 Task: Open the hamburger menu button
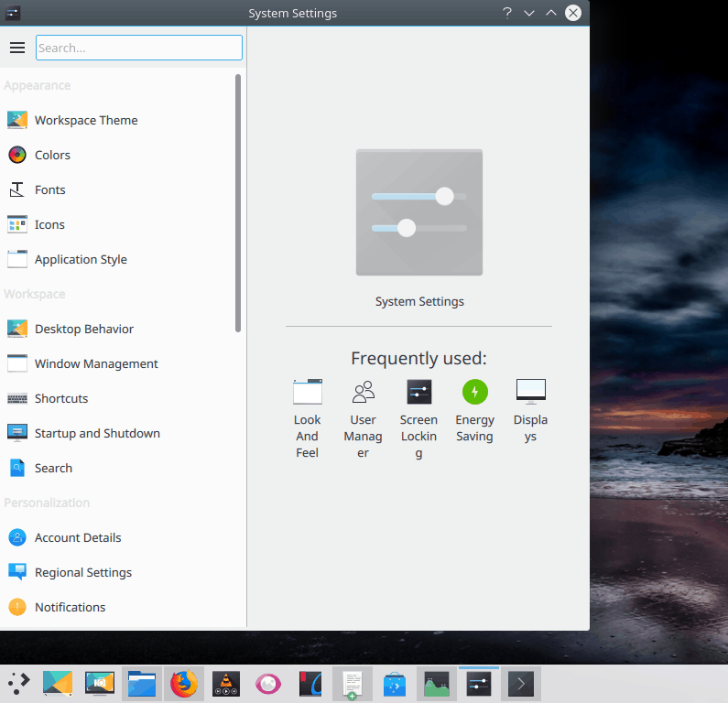point(17,48)
